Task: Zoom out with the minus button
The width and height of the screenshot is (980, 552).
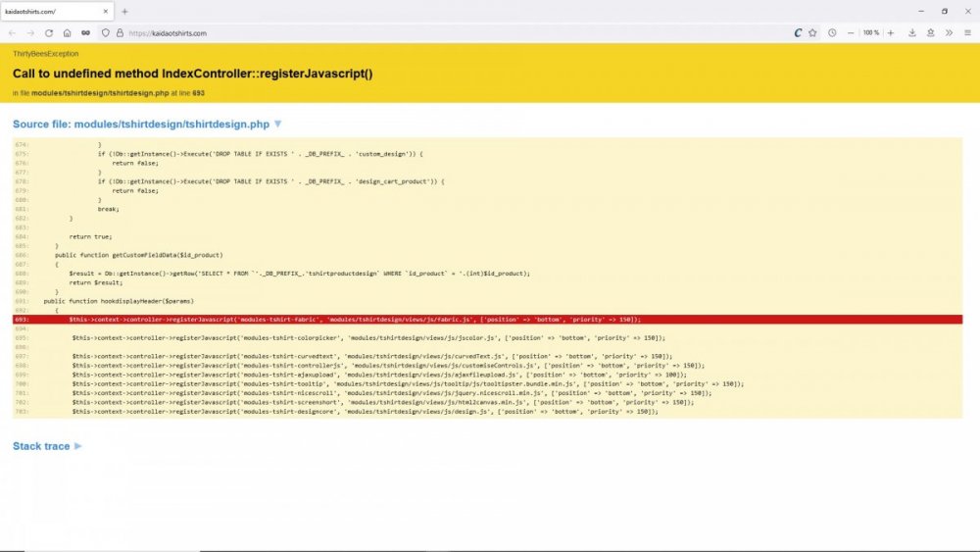Action: (x=851, y=33)
